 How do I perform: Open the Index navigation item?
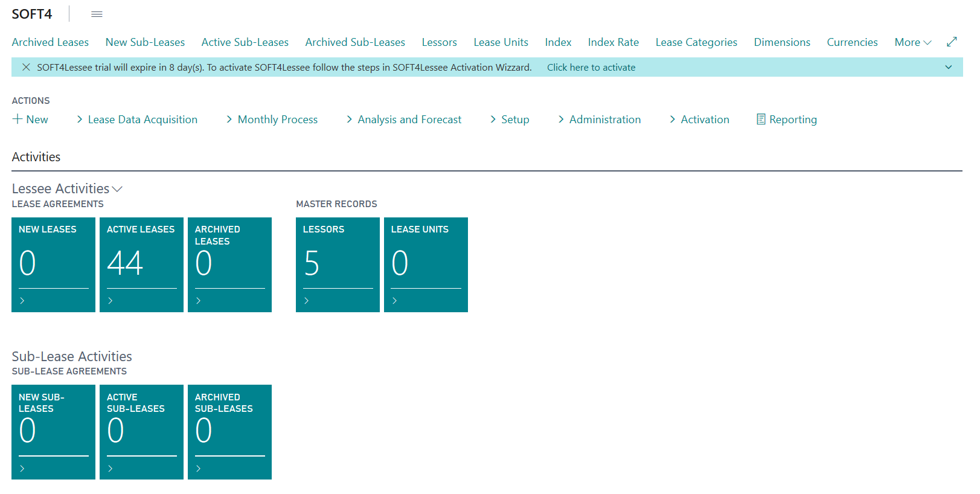pyautogui.click(x=558, y=42)
